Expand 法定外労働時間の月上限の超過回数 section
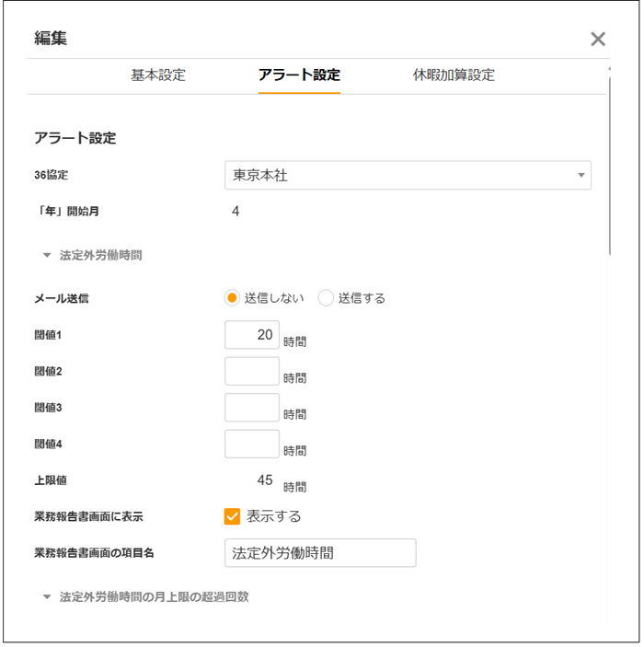Screen dimensions: 644x647 click(x=146, y=596)
